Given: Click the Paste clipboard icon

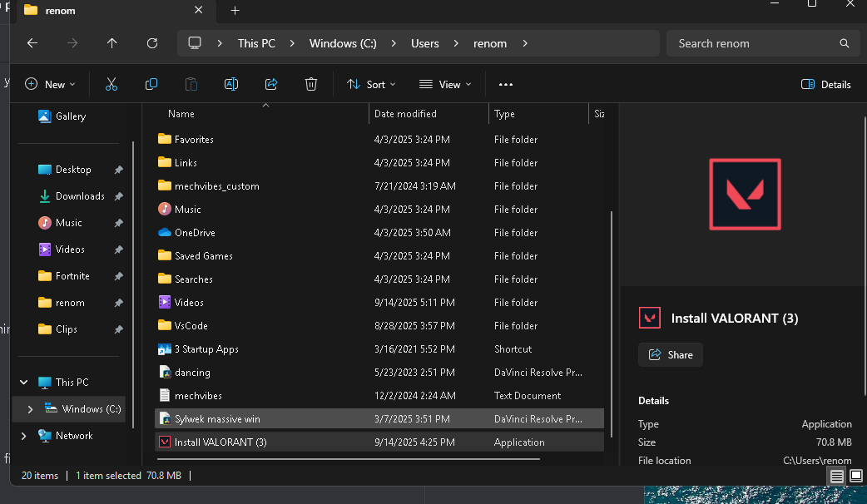Looking at the screenshot, I should click(191, 84).
